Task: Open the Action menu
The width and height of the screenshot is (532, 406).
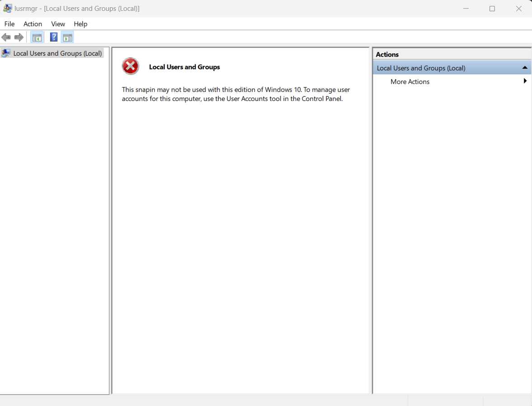Action: point(33,24)
